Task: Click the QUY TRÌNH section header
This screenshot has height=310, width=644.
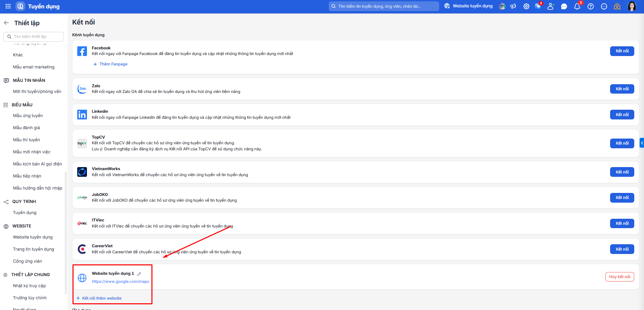Action: [x=24, y=202]
